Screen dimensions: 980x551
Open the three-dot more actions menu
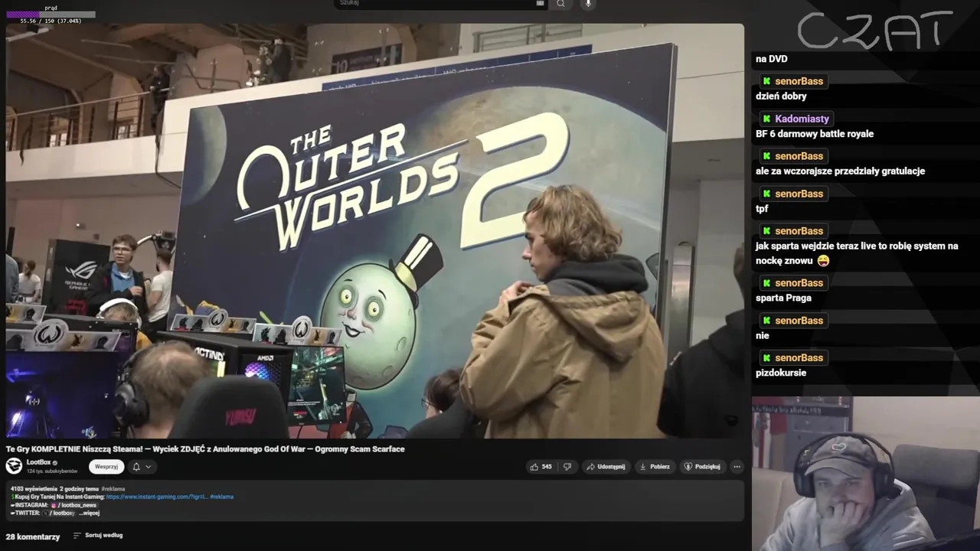click(737, 466)
